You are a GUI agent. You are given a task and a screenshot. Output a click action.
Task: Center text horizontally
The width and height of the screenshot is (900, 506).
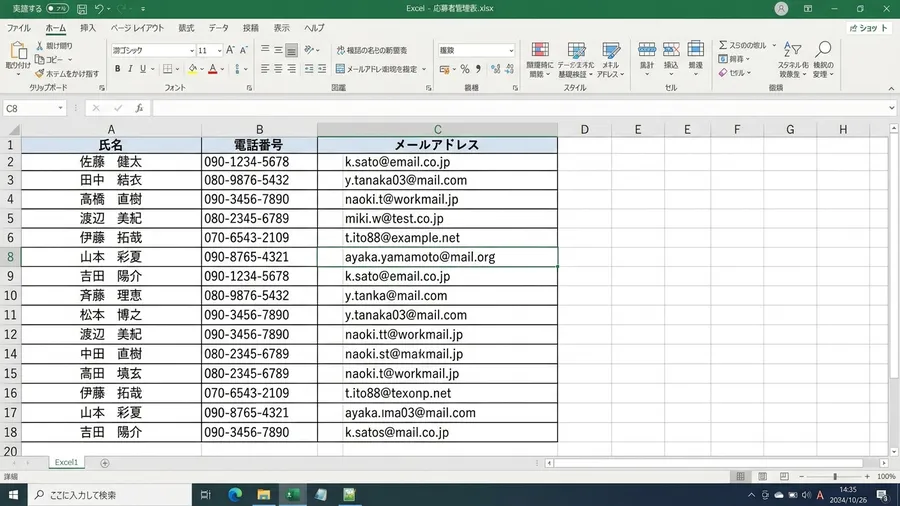click(x=278, y=69)
